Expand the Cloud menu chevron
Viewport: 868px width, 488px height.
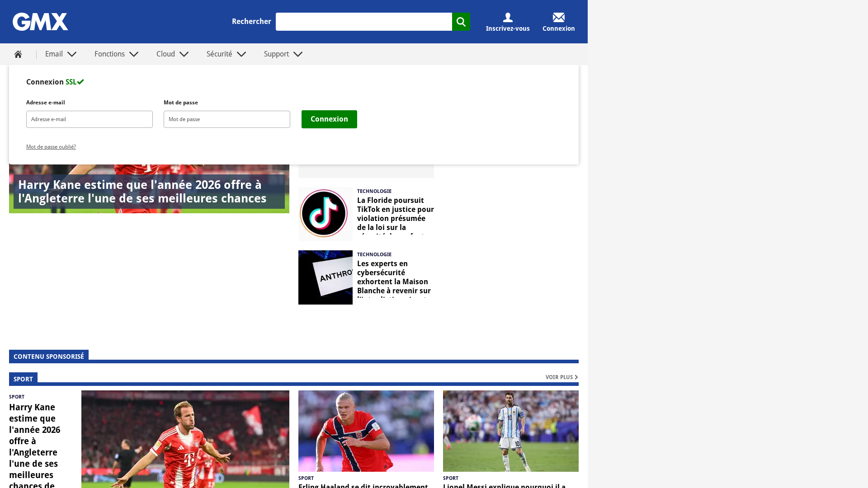[184, 54]
